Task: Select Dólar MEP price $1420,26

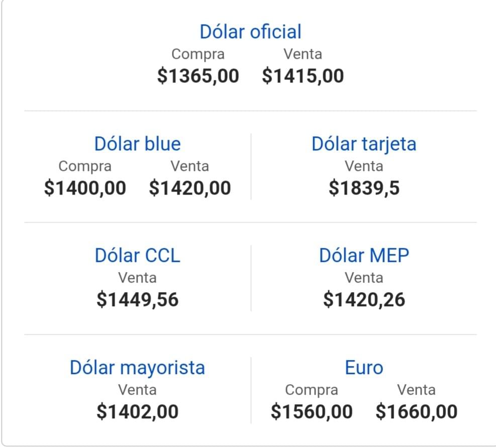Action: pos(364,300)
